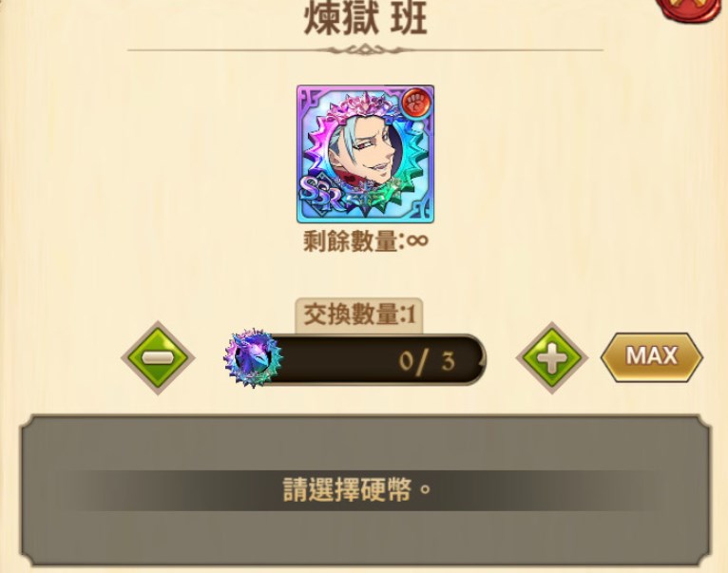Screen dimensions: 728x573
Task: Close dialog via the red wax seal
Action: [692, 10]
